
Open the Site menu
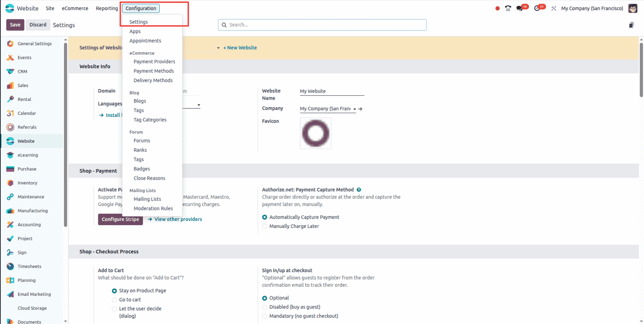50,8
